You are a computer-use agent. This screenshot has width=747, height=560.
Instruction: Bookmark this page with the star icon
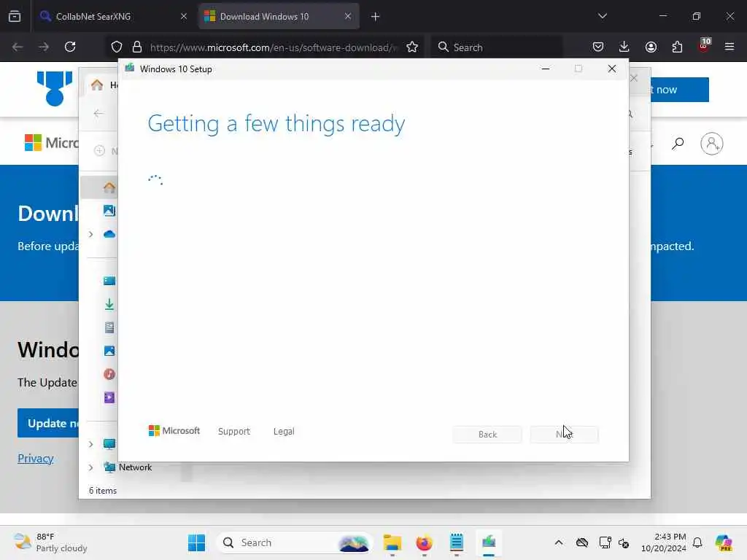[412, 47]
